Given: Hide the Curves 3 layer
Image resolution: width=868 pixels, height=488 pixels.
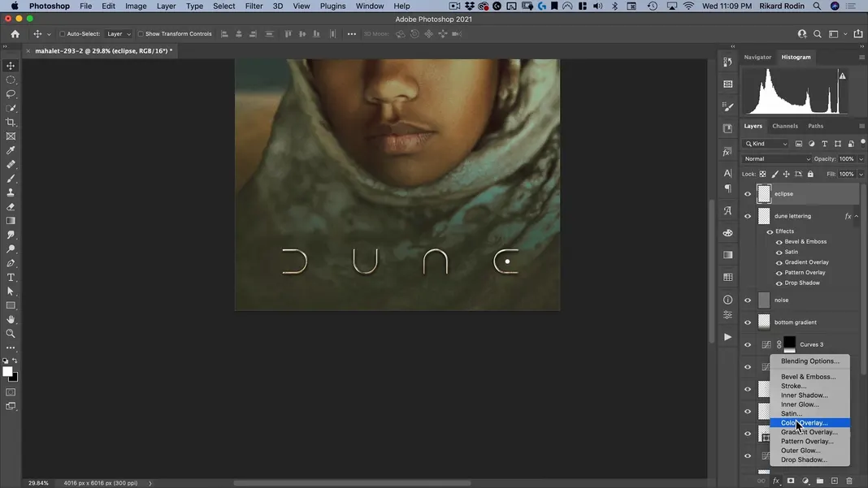Looking at the screenshot, I should pyautogui.click(x=748, y=345).
